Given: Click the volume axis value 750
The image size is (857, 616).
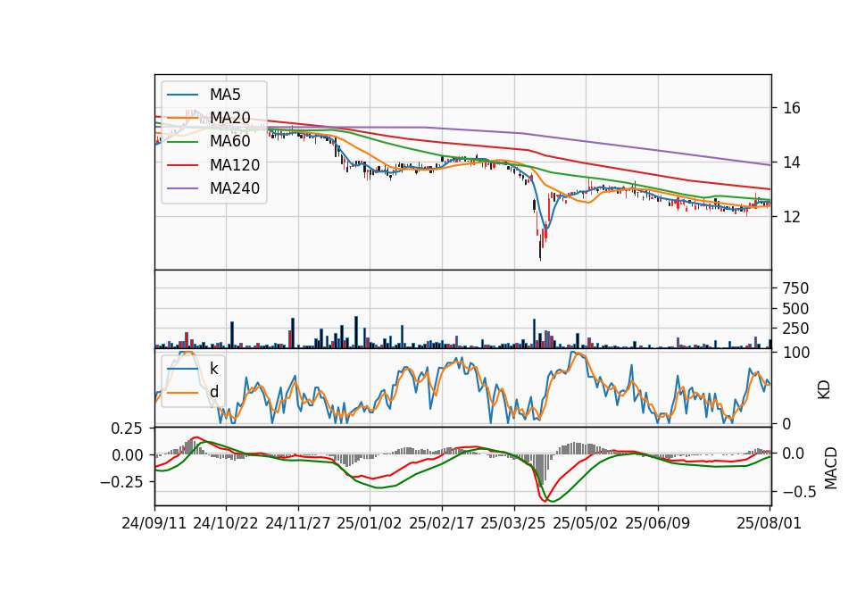Looking at the screenshot, I should 795,288.
